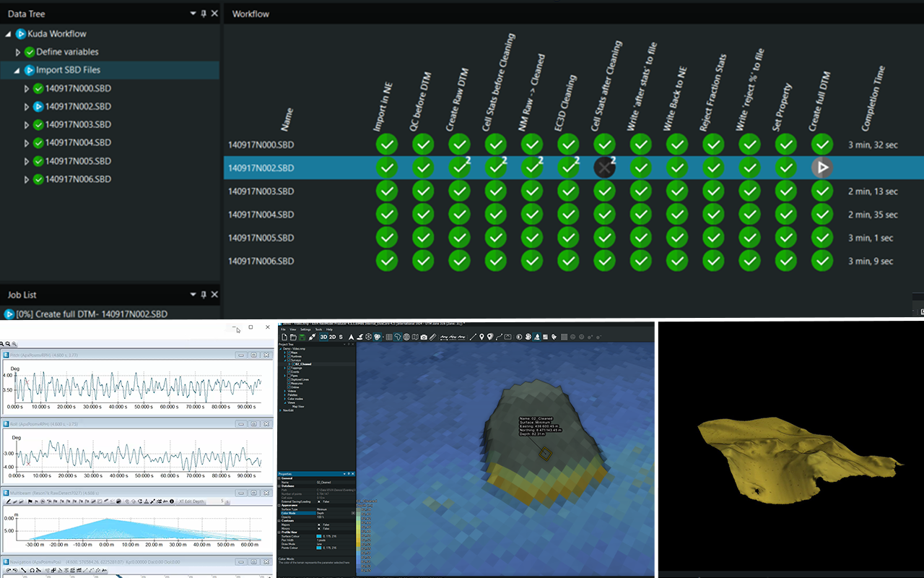Viewport: 924px width, 578px height.
Task: Click the 'Set Property' checkmark for 140917N006.SBD
Action: (785, 261)
